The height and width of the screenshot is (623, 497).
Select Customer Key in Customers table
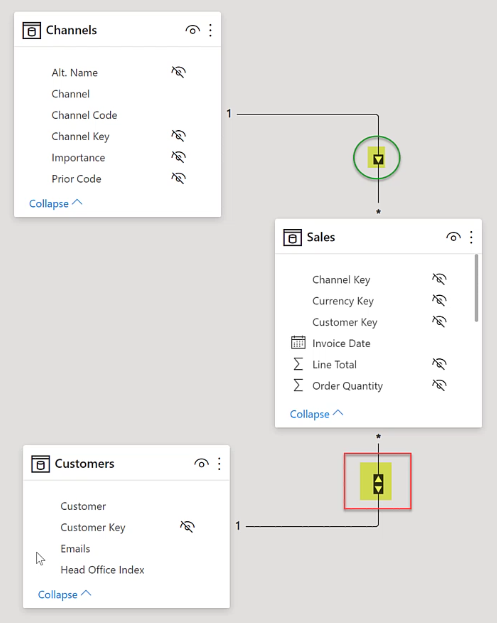[93, 527]
